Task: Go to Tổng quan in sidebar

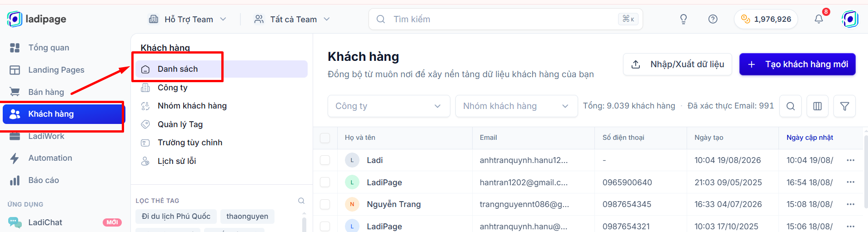Action: click(49, 48)
